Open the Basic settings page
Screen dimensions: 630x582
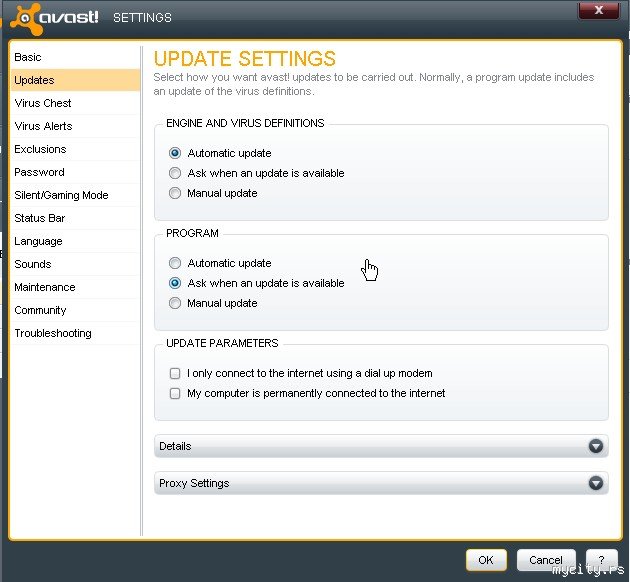pos(28,57)
